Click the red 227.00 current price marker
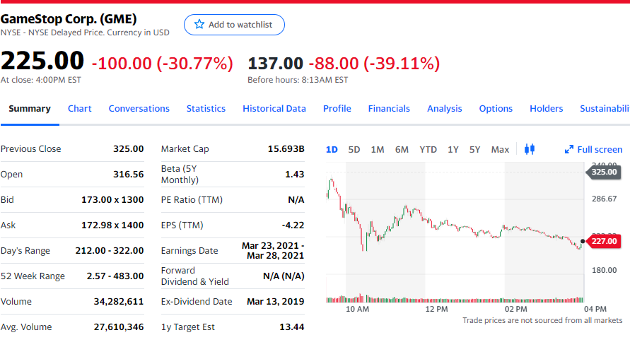The image size is (630, 364). coord(603,242)
